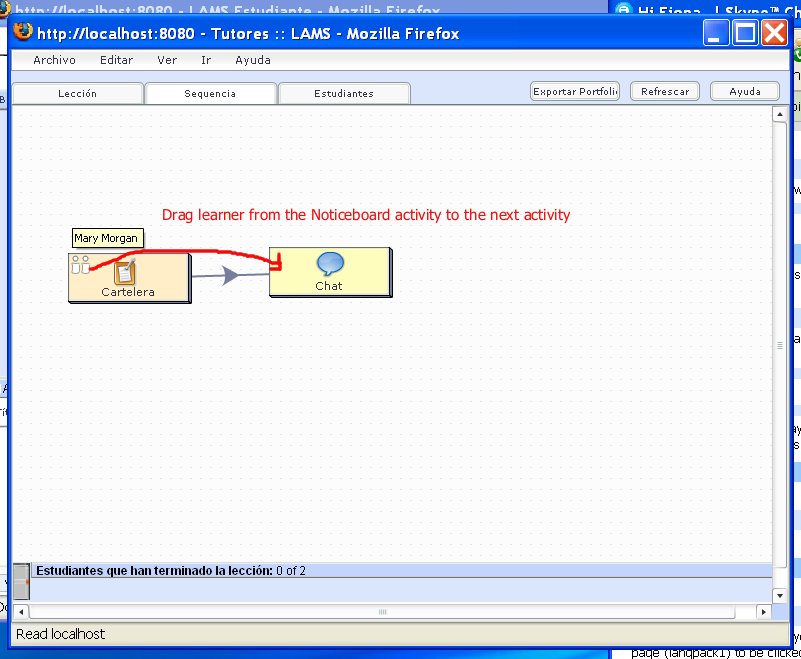Screen dimensions: 801x659
Task: Click the door icon beside the finished-students bar
Action: (21, 582)
